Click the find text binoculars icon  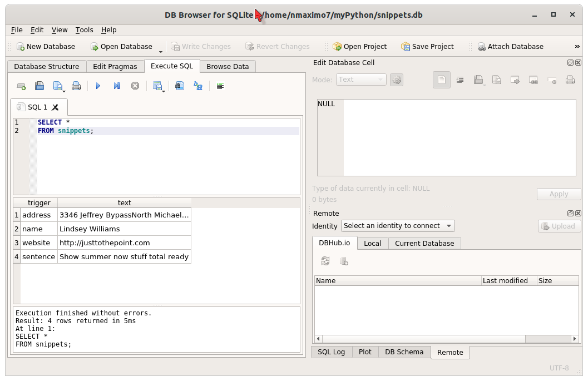pos(179,86)
